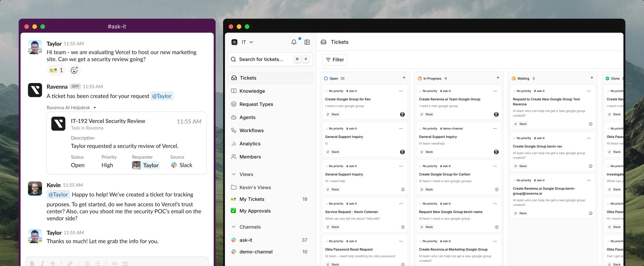Image resolution: width=644 pixels, height=266 pixels.
Task: Collapse the Channels section chevron
Action: click(x=234, y=227)
